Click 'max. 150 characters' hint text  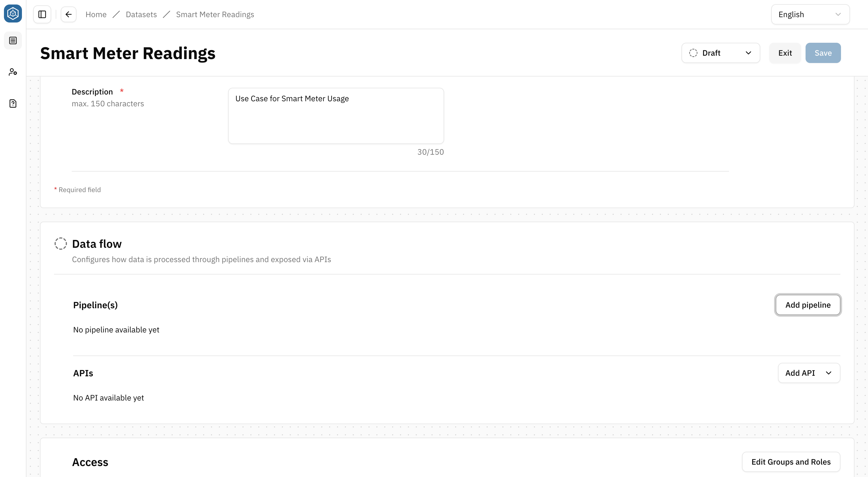tap(108, 104)
